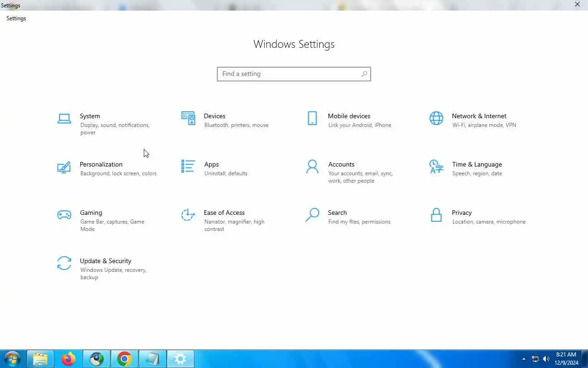
Task: Open the network status tray icon
Action: coord(535,359)
